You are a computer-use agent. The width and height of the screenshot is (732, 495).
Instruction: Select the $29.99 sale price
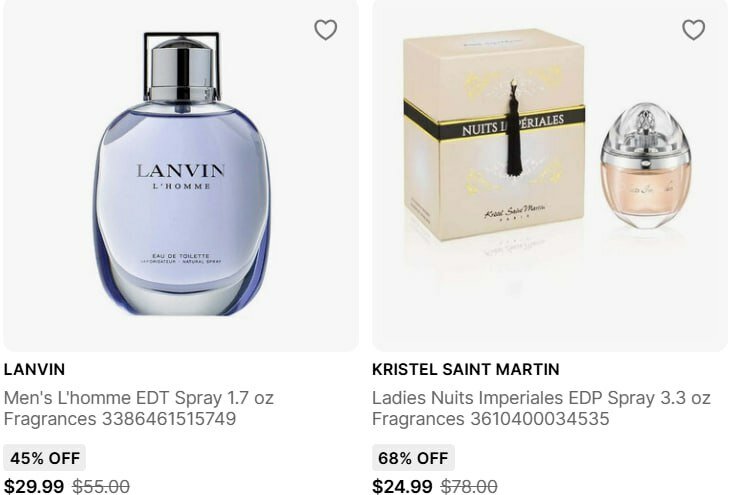[34, 486]
